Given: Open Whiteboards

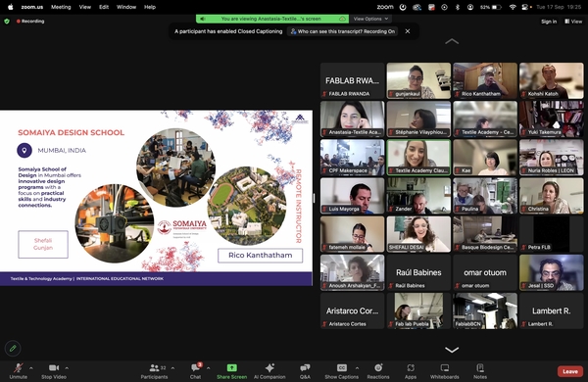Looking at the screenshot, I should [x=444, y=371].
